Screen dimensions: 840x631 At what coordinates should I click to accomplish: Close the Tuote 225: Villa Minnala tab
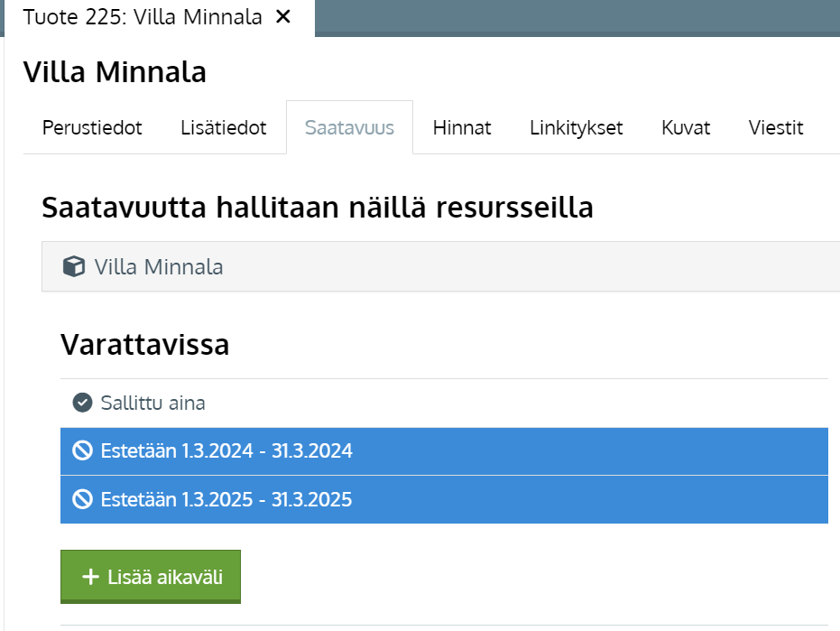tap(283, 17)
